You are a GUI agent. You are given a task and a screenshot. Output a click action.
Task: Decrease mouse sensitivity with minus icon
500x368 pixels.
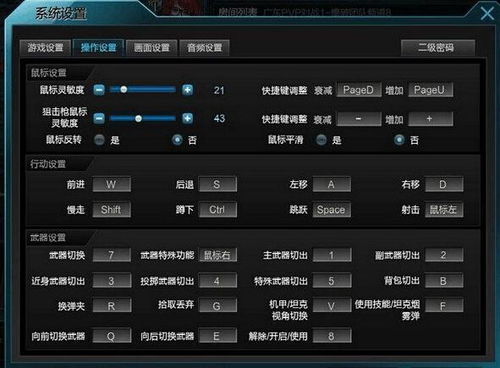[x=99, y=90]
